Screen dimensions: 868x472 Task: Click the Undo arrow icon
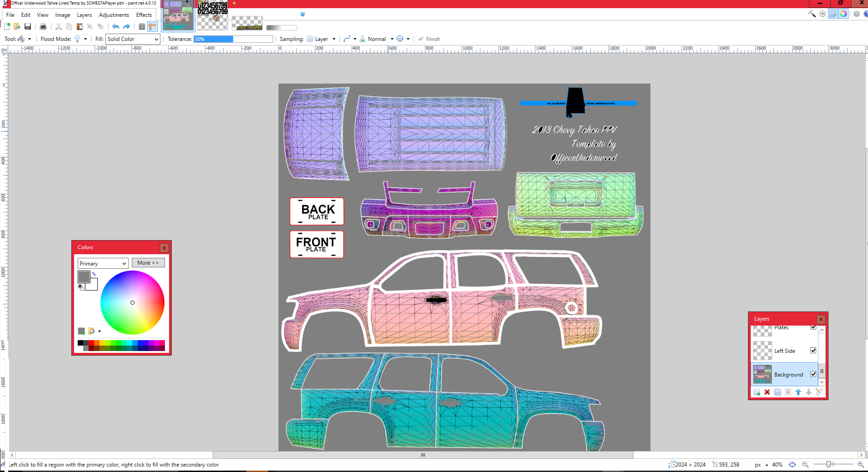click(x=115, y=27)
